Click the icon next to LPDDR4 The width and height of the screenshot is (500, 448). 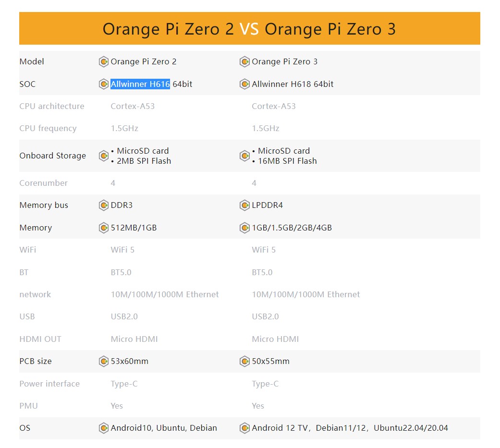coord(244,206)
